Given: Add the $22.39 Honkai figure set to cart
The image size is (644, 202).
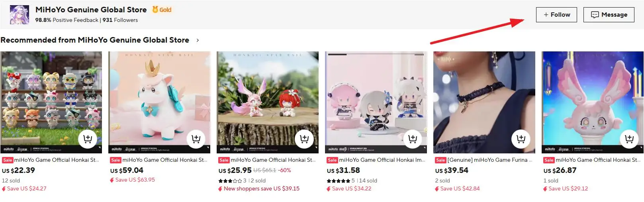Looking at the screenshot, I should [88, 139].
